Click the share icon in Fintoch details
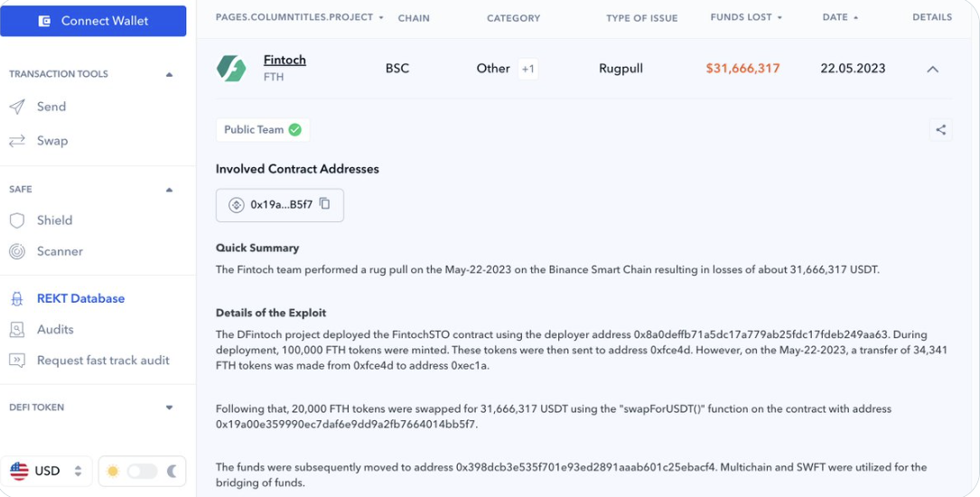The image size is (980, 497). pos(940,130)
